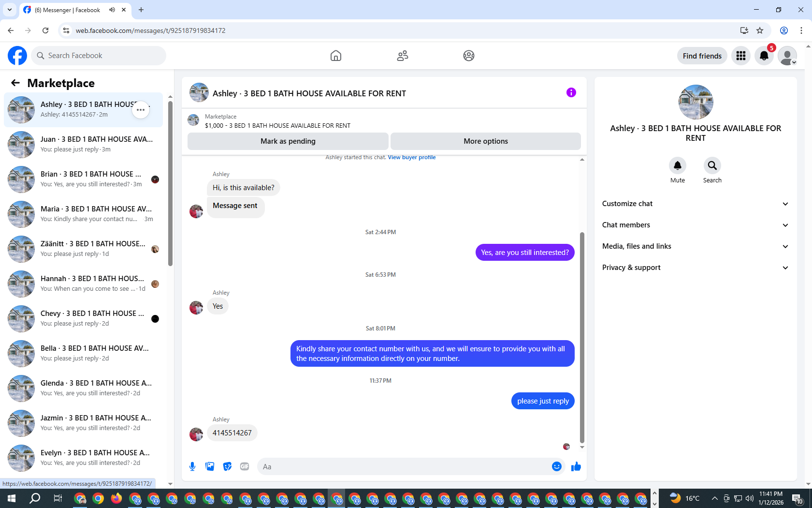Image resolution: width=812 pixels, height=508 pixels.
Task: Open Windows Start menu
Action: point(12,498)
